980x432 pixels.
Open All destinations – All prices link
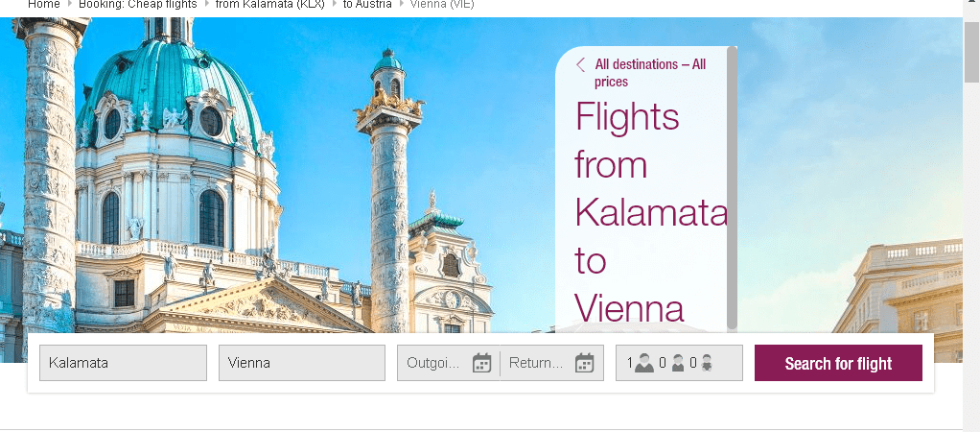tap(650, 73)
